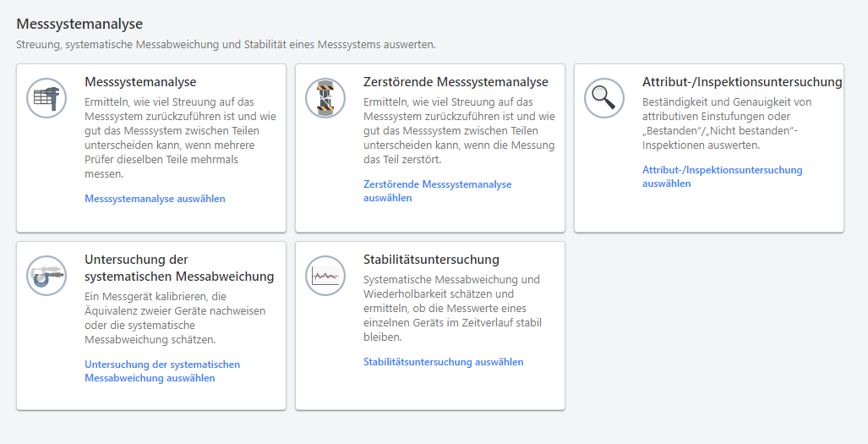868x444 pixels.
Task: Click the Stabilitätsuntersuchung control chart icon
Action: 325,276
